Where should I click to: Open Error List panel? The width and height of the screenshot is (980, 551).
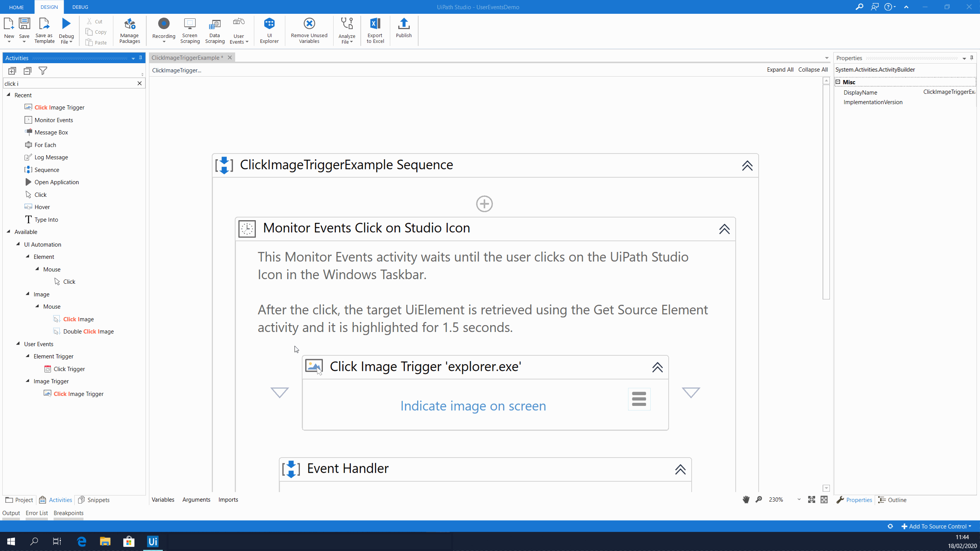coord(36,513)
